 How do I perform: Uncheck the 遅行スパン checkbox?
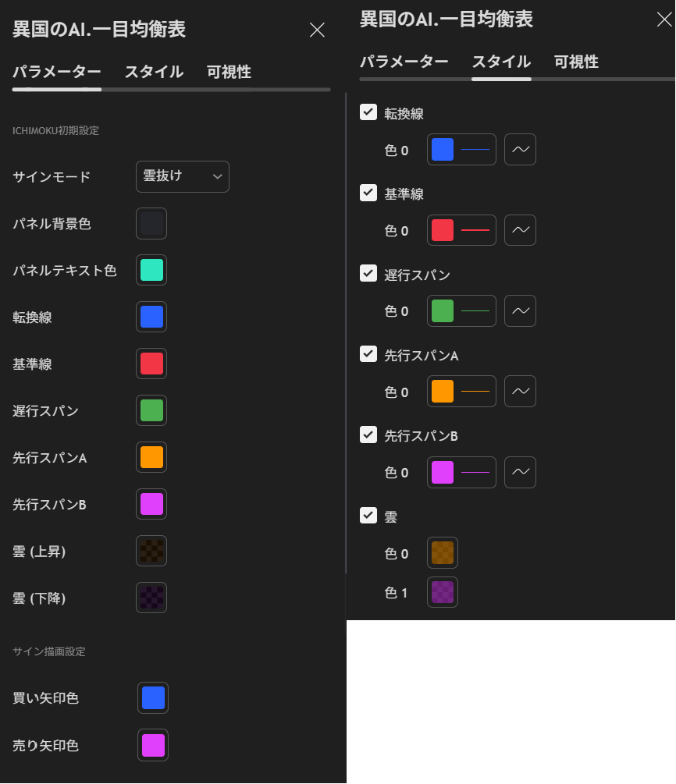tap(368, 274)
